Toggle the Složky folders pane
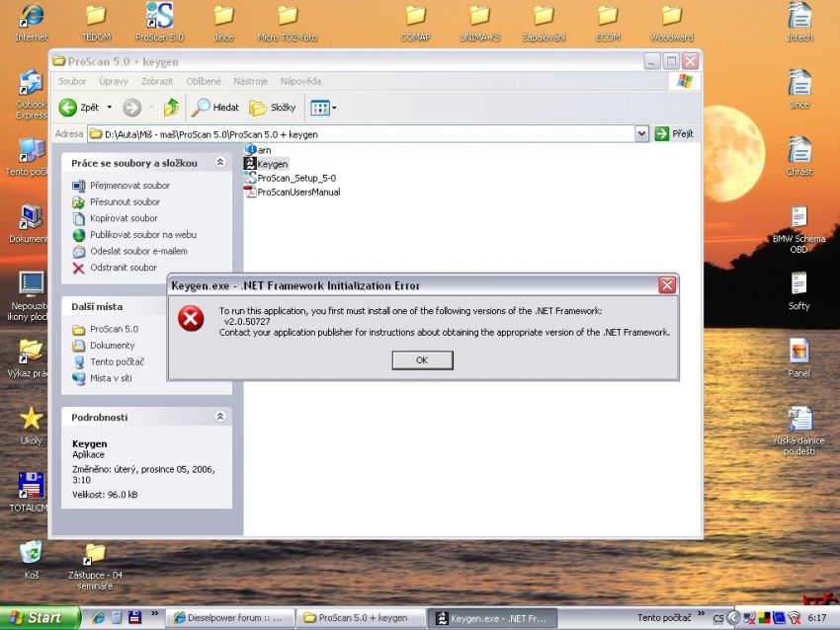Image resolution: width=840 pixels, height=630 pixels. [273, 108]
